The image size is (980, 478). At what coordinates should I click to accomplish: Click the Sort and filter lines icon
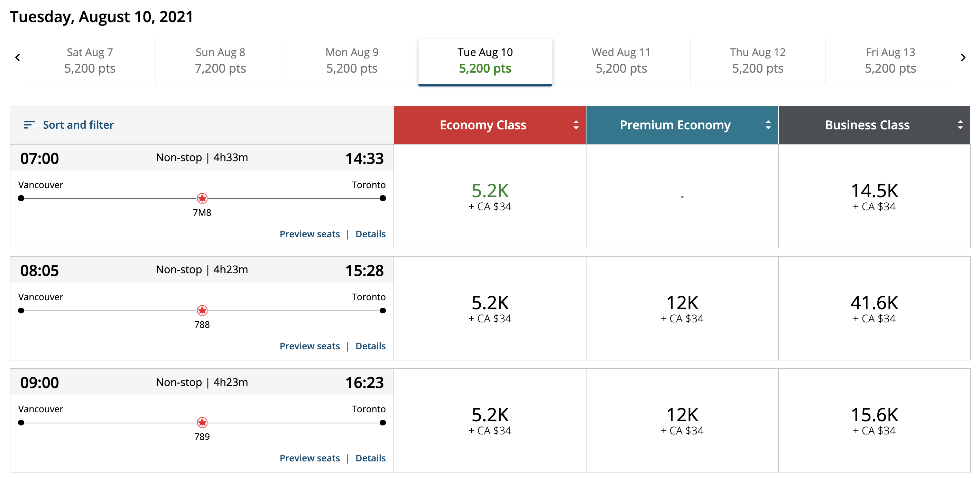pyautogui.click(x=29, y=125)
